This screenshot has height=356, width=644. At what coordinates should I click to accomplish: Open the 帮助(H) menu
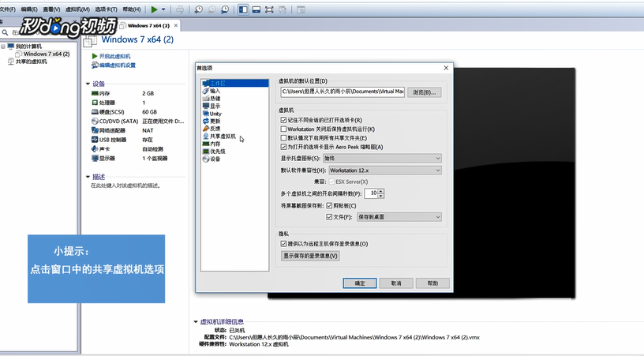(132, 9)
